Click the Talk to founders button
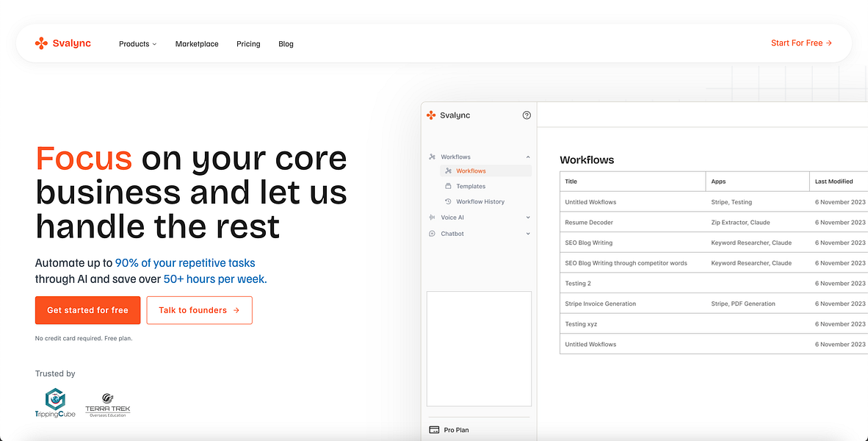This screenshot has height=441, width=868. coord(199,310)
